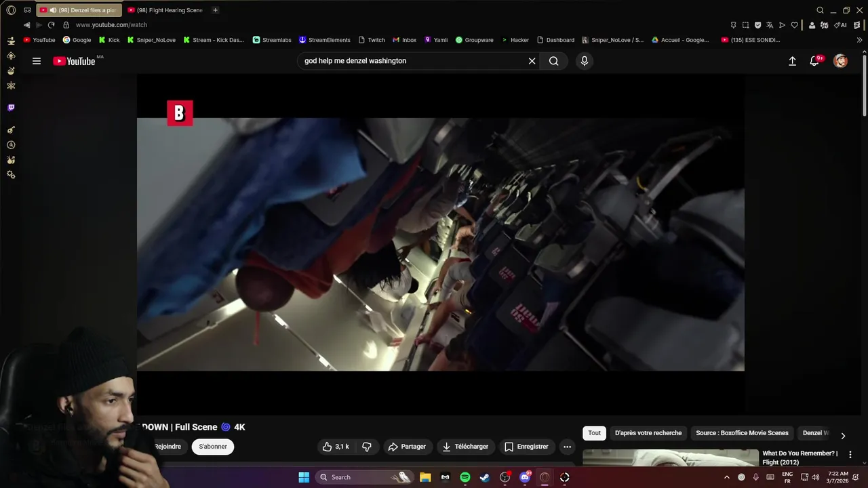868x488 pixels.
Task: Click the channel logo B on video
Action: point(180,113)
